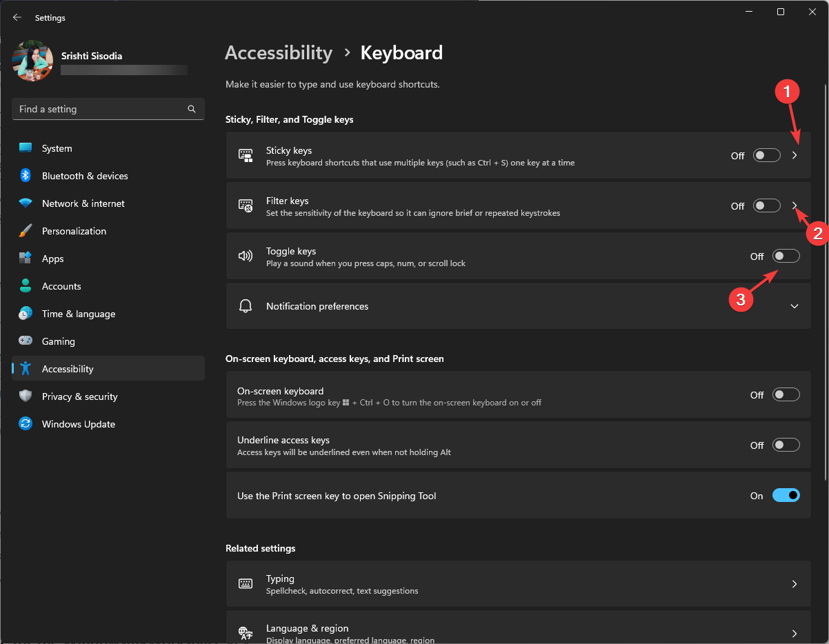Open the Gaming controller icon
Viewport: 829px width, 644px height.
click(26, 341)
